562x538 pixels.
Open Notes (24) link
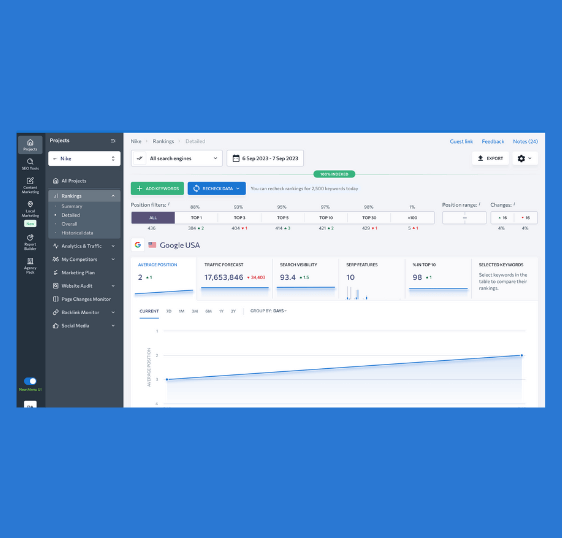coord(525,142)
